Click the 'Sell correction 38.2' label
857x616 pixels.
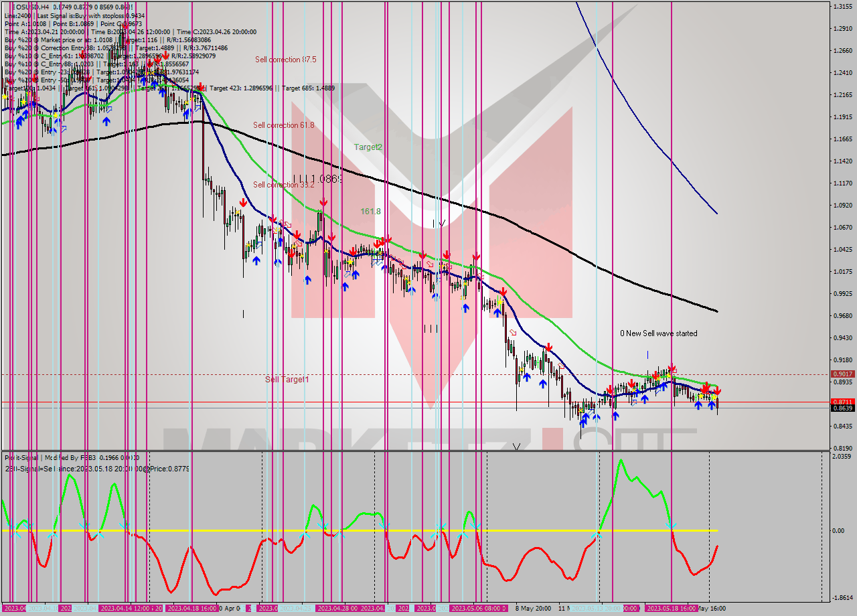tap(283, 185)
